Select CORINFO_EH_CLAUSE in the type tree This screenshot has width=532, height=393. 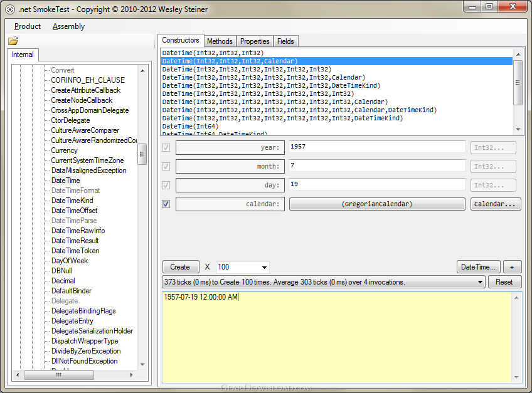pos(88,80)
